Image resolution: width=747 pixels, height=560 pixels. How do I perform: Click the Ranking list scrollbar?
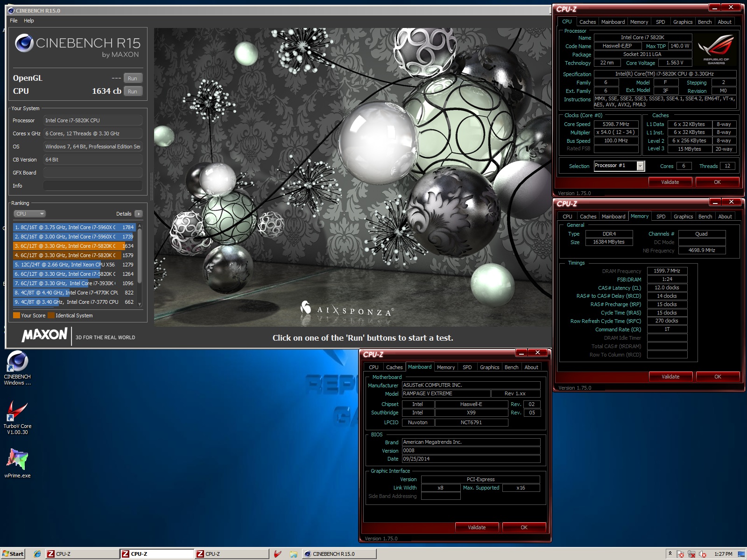tap(140, 265)
